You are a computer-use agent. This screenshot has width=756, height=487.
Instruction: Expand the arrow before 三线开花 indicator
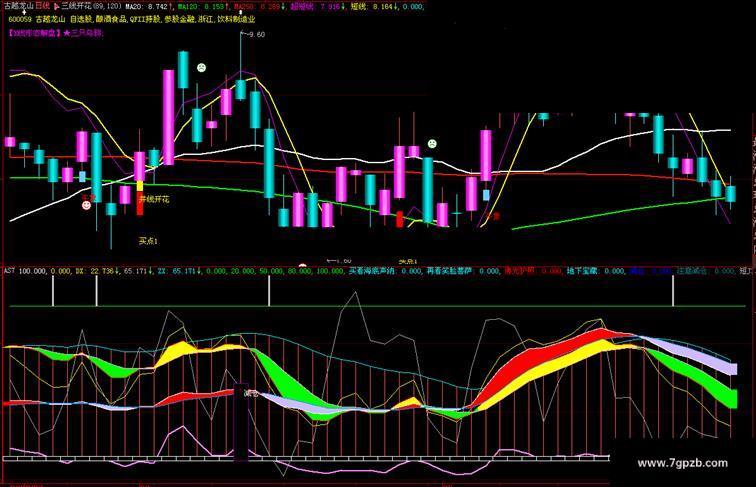(x=56, y=6)
